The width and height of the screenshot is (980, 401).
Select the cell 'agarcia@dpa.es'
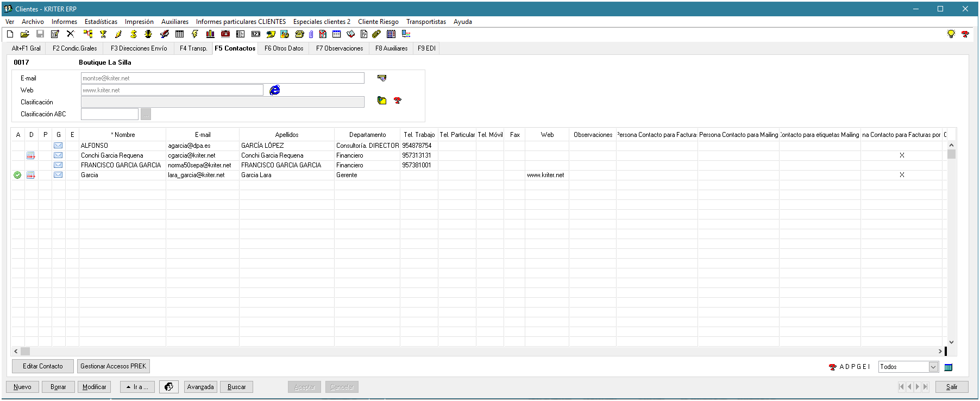point(203,146)
